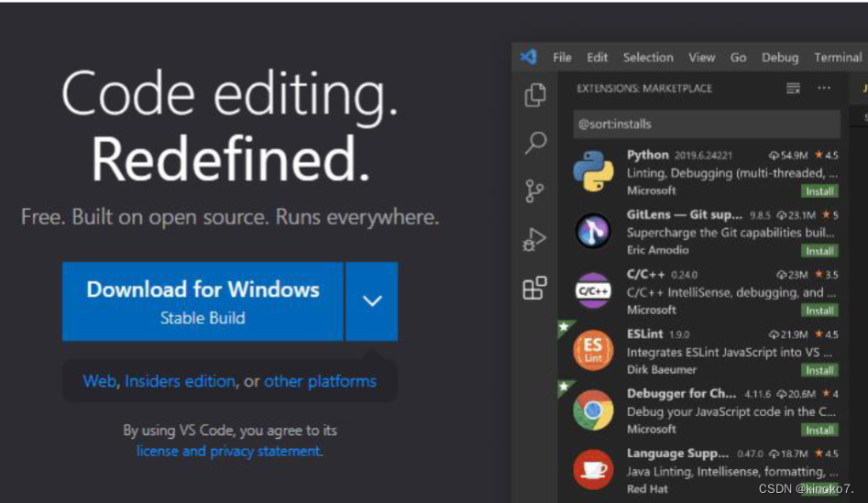The width and height of the screenshot is (868, 503).
Task: Select the C/C++ extension title
Action: point(645,275)
